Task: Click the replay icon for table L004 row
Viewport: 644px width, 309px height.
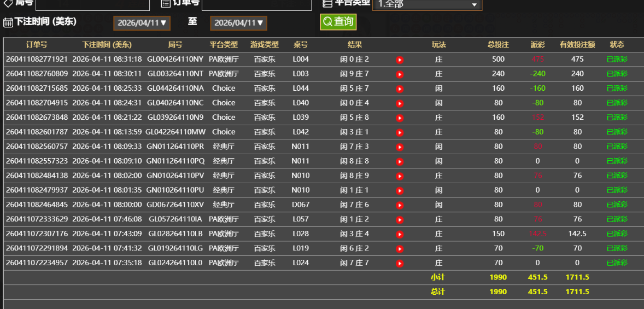Action: pyautogui.click(x=400, y=60)
